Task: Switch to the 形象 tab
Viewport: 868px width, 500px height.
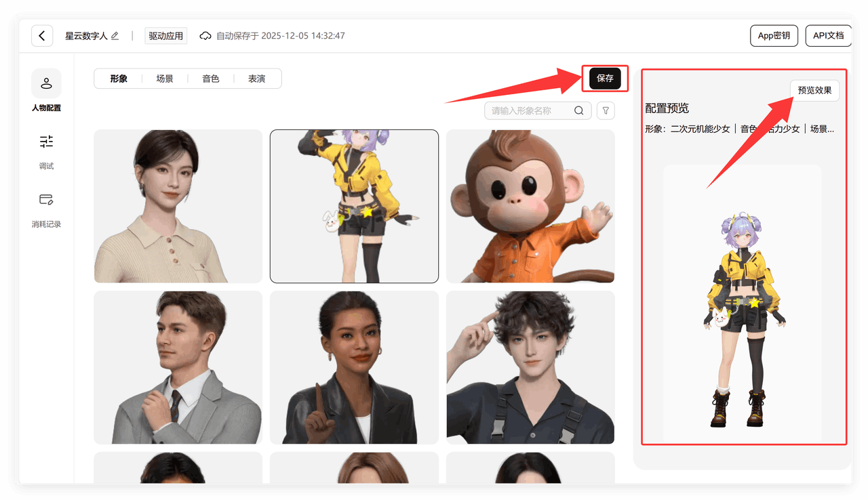Action: pos(119,79)
